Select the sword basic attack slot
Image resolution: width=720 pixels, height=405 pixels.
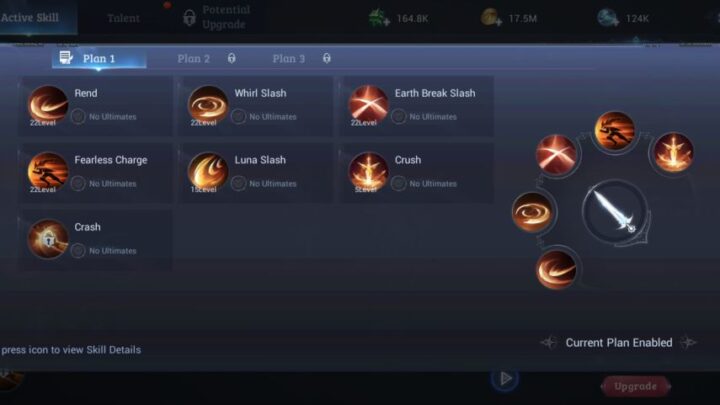(x=614, y=213)
